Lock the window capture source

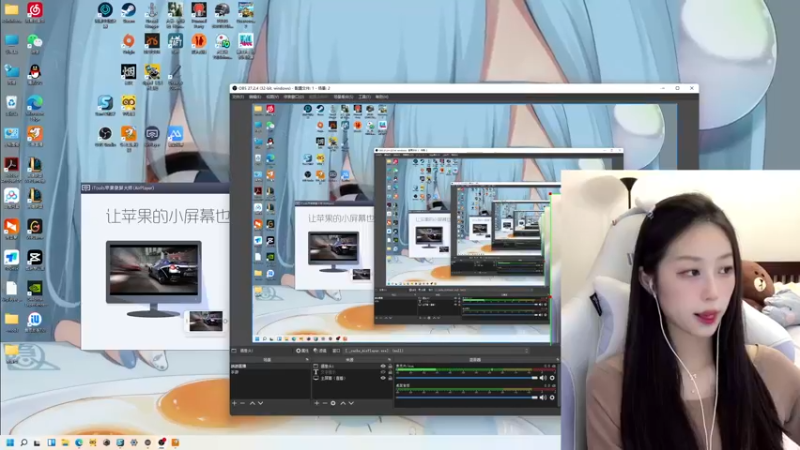click(390, 366)
